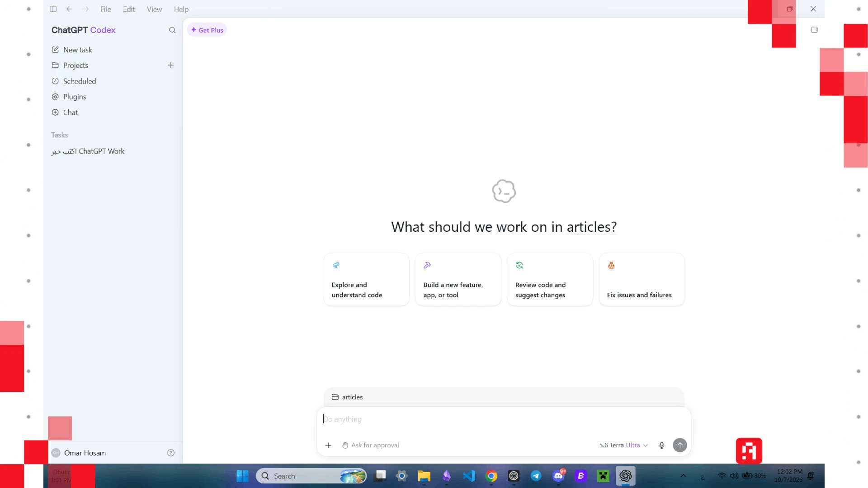Viewport: 868px width, 488px height.
Task: Go back with the left arrow
Action: click(x=69, y=9)
